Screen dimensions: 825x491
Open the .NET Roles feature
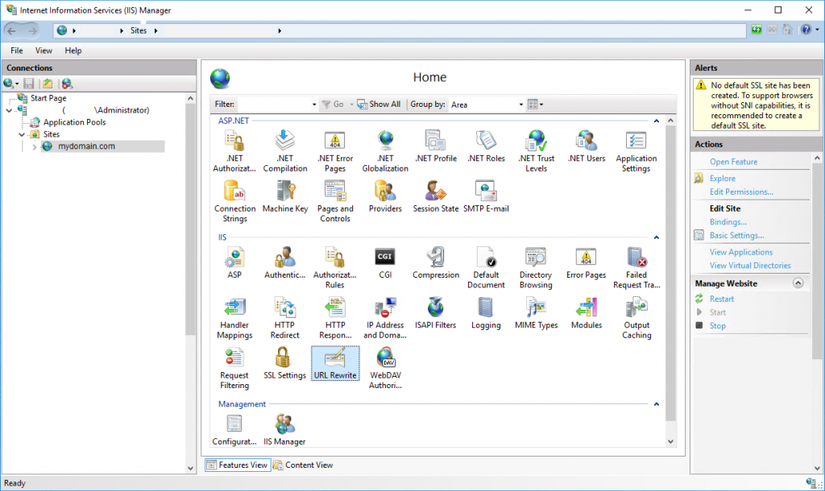[486, 147]
